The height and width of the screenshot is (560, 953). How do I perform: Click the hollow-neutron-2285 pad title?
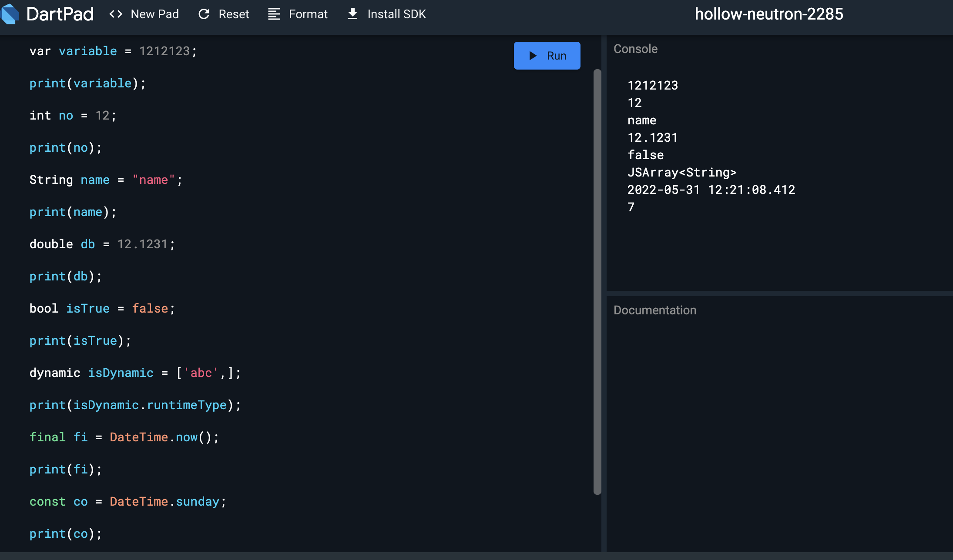tap(769, 14)
